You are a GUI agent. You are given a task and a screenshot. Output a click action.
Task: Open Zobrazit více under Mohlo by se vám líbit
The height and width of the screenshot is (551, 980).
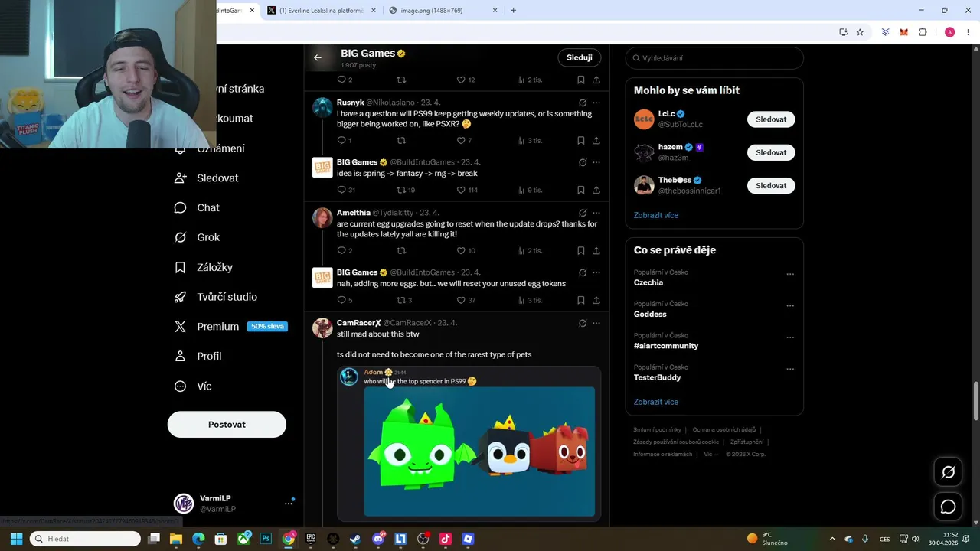[656, 215]
